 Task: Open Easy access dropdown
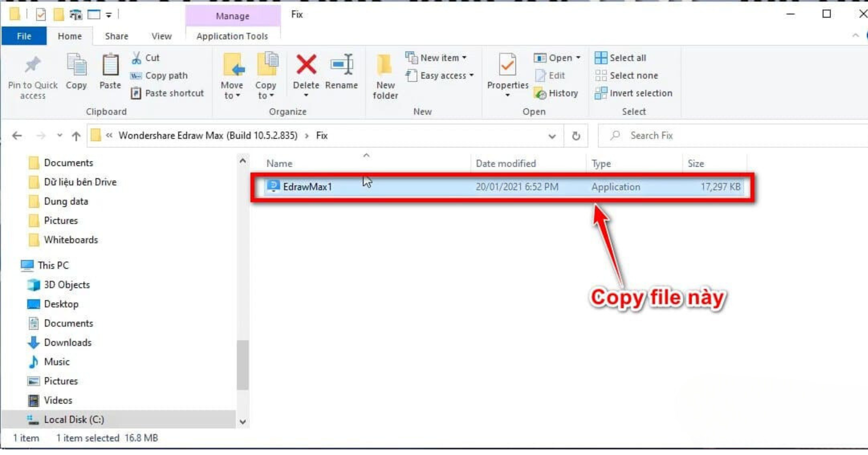coord(440,75)
